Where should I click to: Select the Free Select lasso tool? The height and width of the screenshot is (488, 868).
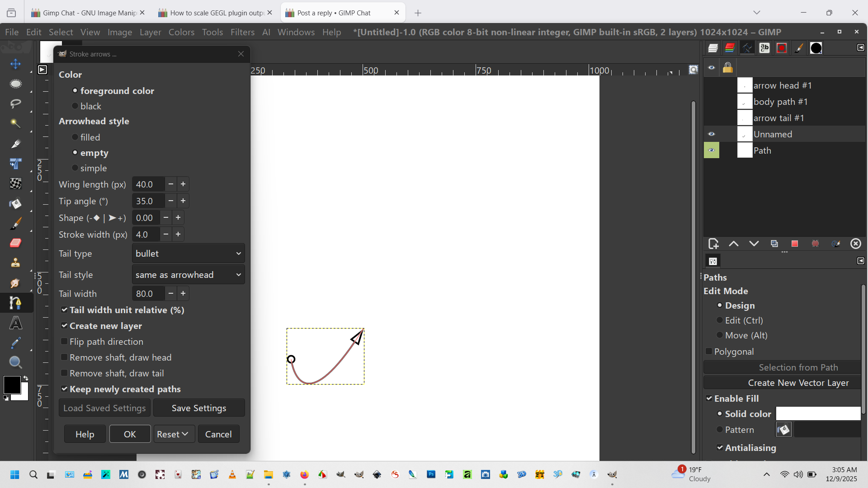(15, 103)
